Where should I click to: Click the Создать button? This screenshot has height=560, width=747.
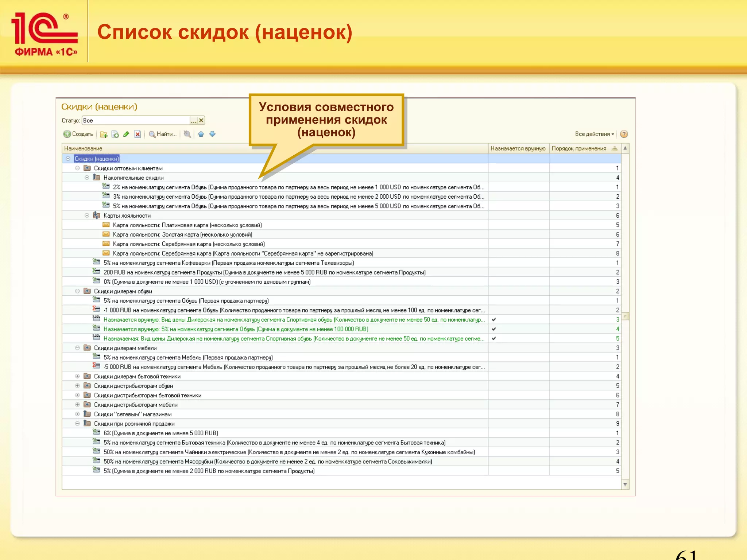[78, 134]
